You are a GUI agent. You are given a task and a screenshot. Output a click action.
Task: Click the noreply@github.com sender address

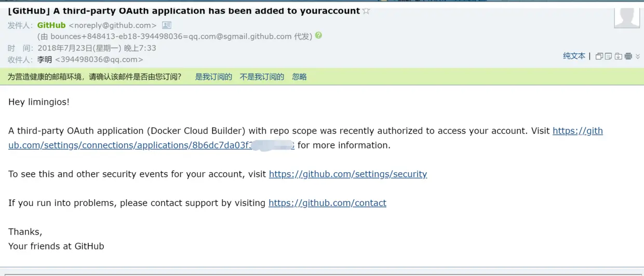(113, 25)
